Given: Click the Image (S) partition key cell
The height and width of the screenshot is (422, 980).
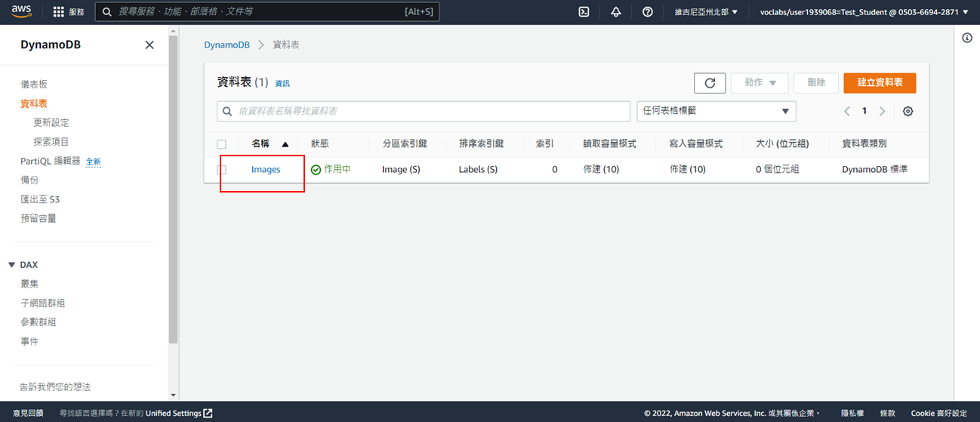Looking at the screenshot, I should [x=401, y=170].
